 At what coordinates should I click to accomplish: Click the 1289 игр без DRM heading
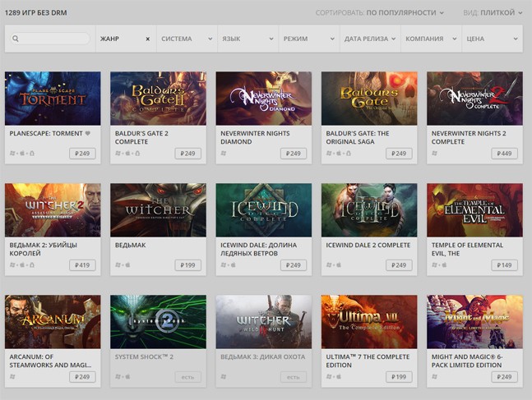pos(36,13)
